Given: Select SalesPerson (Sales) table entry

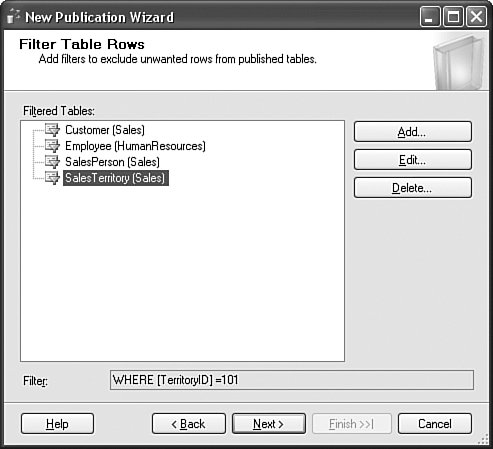Looking at the screenshot, I should (112, 162).
